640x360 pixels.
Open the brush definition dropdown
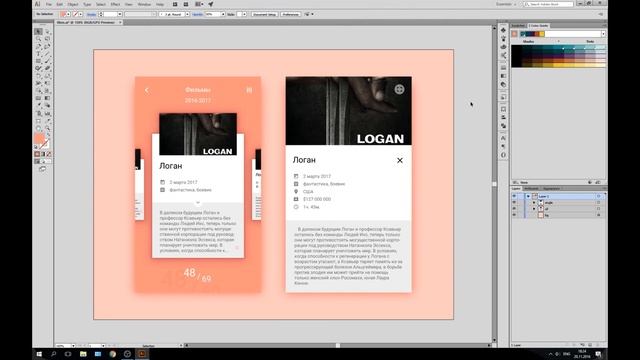tap(187, 14)
